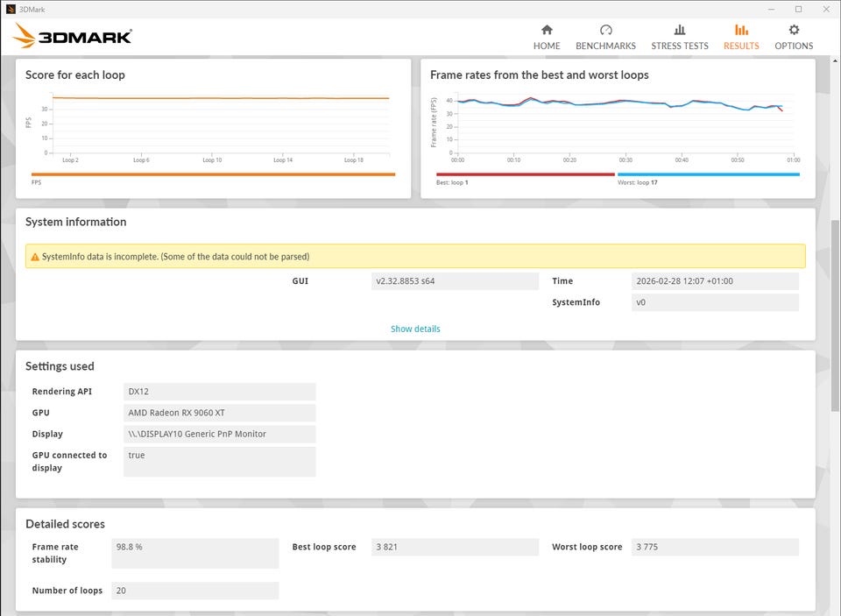
Task: Toggle the red Best loop 1 legend
Action: [525, 174]
